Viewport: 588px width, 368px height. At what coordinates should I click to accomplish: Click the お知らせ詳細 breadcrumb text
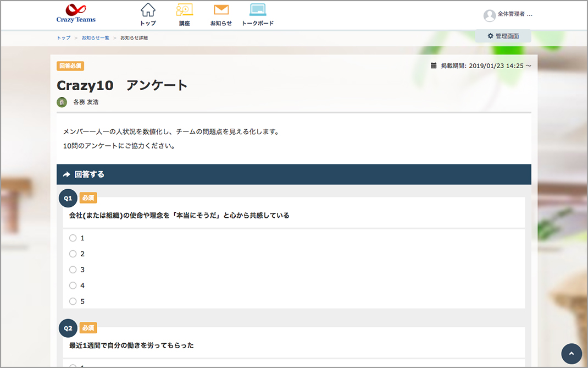tap(134, 38)
